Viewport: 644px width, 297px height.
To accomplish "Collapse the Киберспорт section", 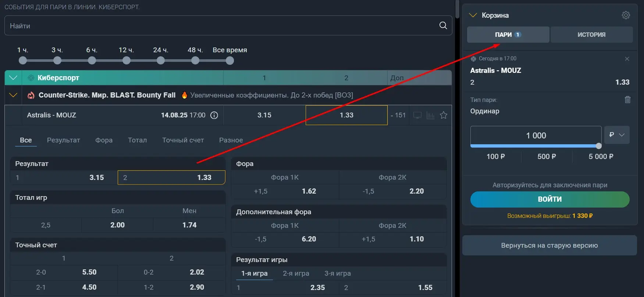I will click(x=13, y=78).
